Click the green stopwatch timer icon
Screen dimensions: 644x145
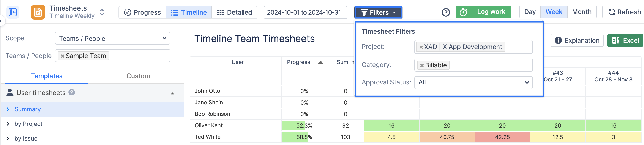coord(463,12)
